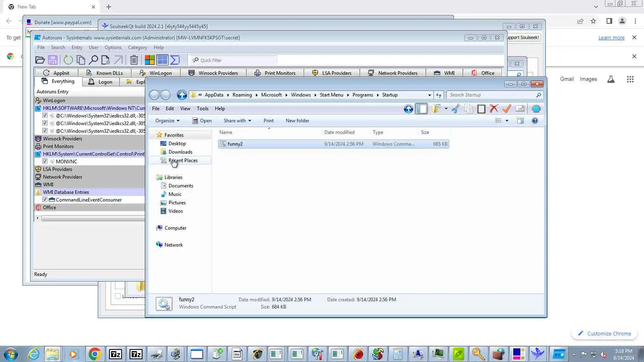644x362 pixels.
Task: Click the Autoruns horizontal scrollbar
Action: (x=93, y=218)
